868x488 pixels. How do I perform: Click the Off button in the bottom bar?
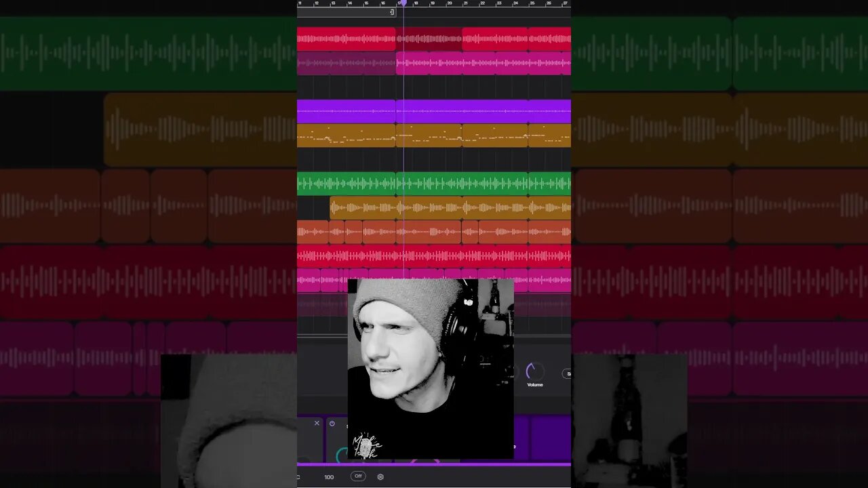click(x=358, y=476)
